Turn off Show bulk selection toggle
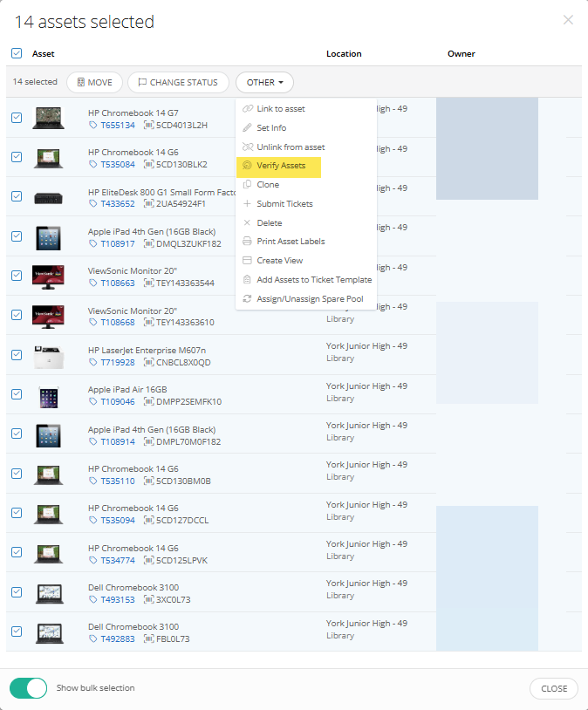Image resolution: width=588 pixels, height=710 pixels. click(x=29, y=688)
